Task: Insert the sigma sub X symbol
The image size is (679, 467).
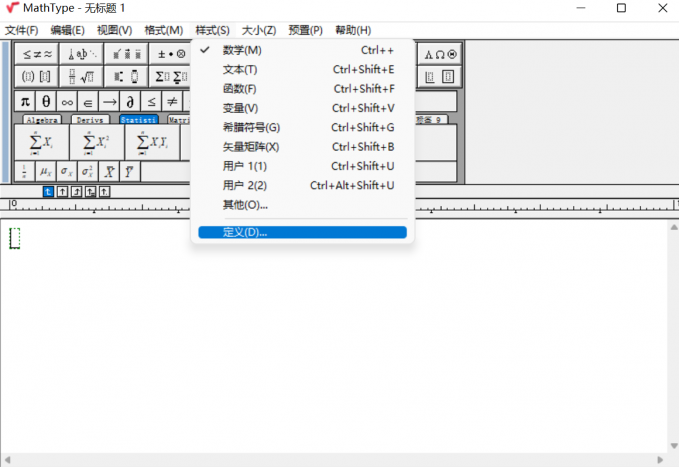Action: tap(66, 172)
